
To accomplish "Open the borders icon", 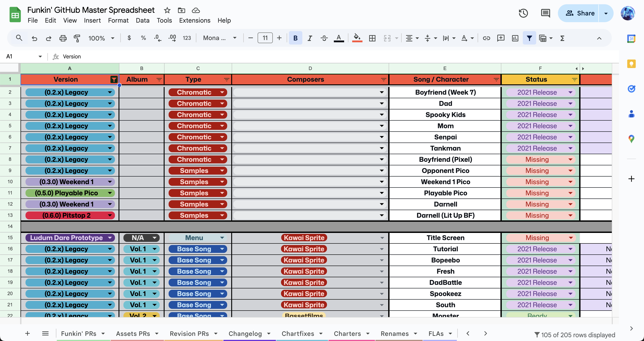I will point(372,38).
